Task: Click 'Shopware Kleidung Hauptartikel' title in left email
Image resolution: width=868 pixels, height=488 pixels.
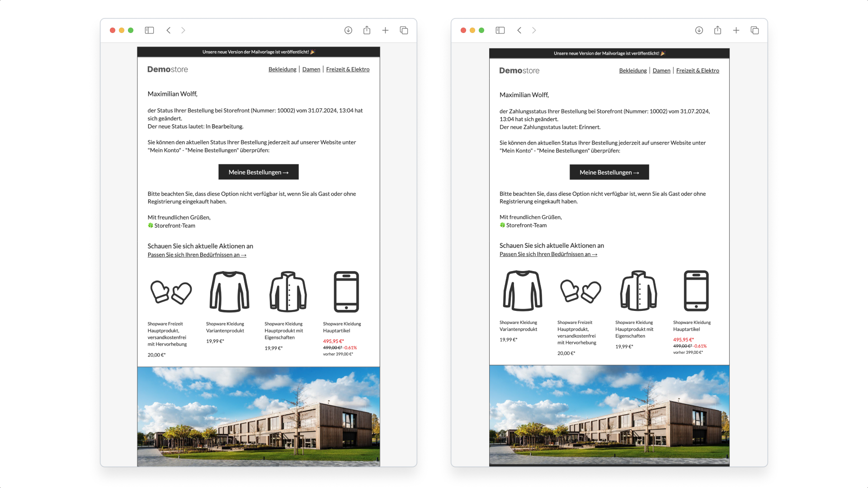Action: click(342, 327)
